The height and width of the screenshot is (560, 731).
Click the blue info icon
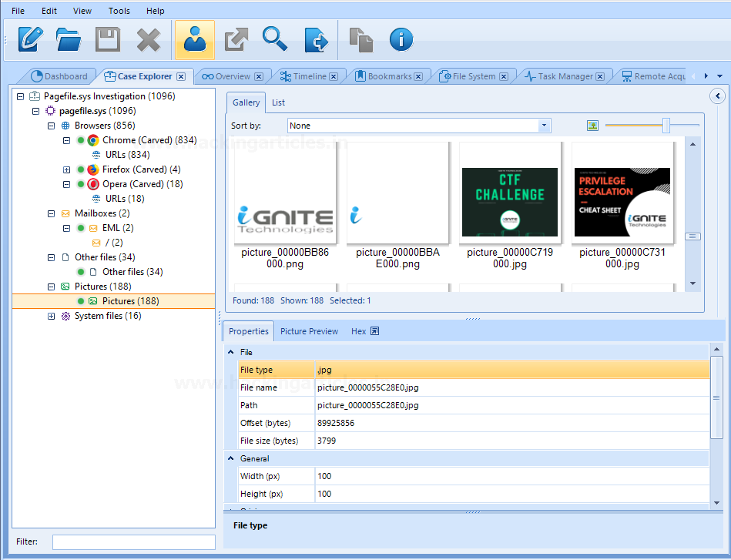click(x=401, y=39)
